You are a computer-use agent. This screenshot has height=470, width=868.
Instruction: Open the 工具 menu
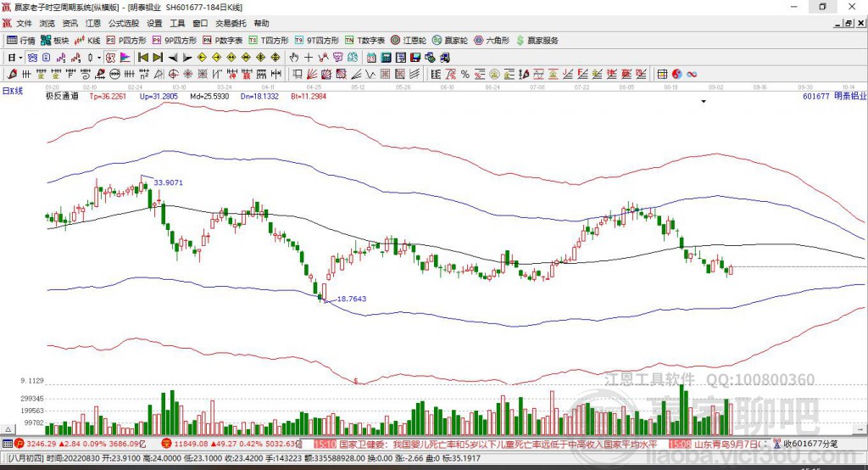pyautogui.click(x=177, y=23)
